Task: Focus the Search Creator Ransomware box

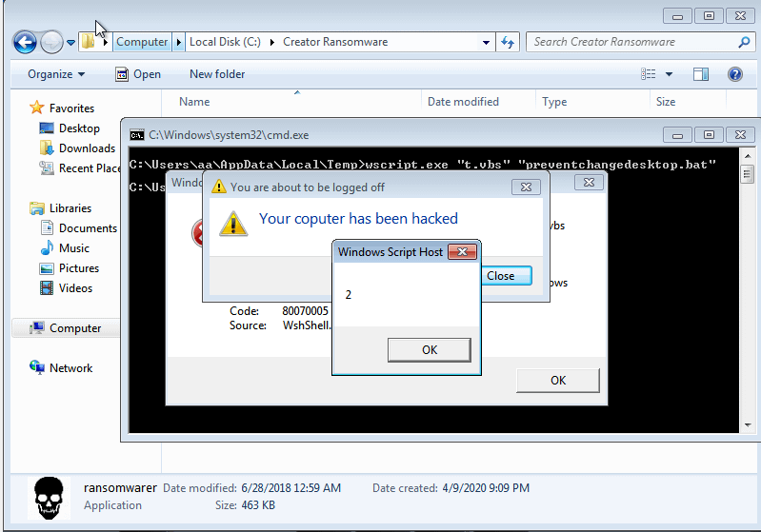Action: (x=631, y=42)
